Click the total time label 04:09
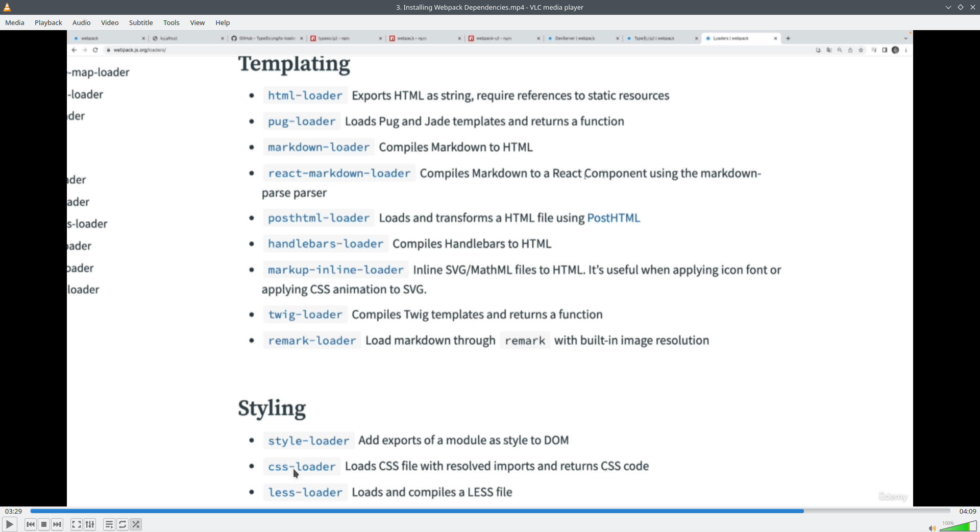The width and height of the screenshot is (980, 532). coord(968,511)
